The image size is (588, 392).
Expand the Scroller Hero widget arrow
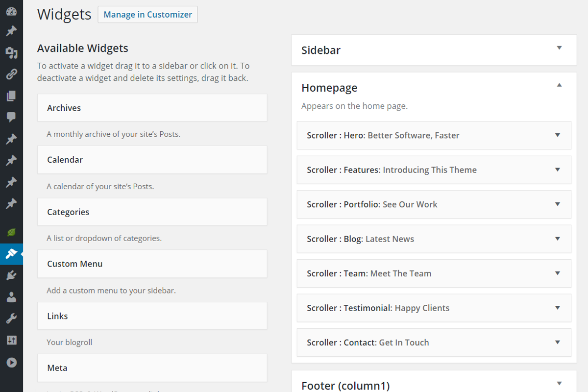pyautogui.click(x=557, y=135)
